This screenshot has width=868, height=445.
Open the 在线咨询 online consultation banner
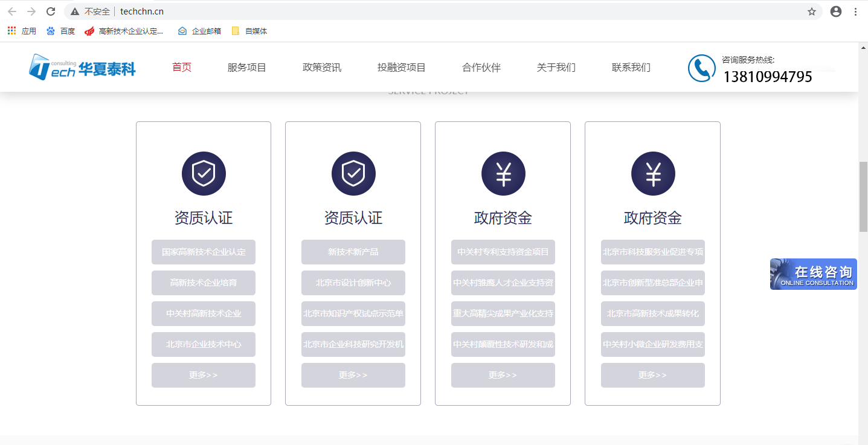pos(813,274)
